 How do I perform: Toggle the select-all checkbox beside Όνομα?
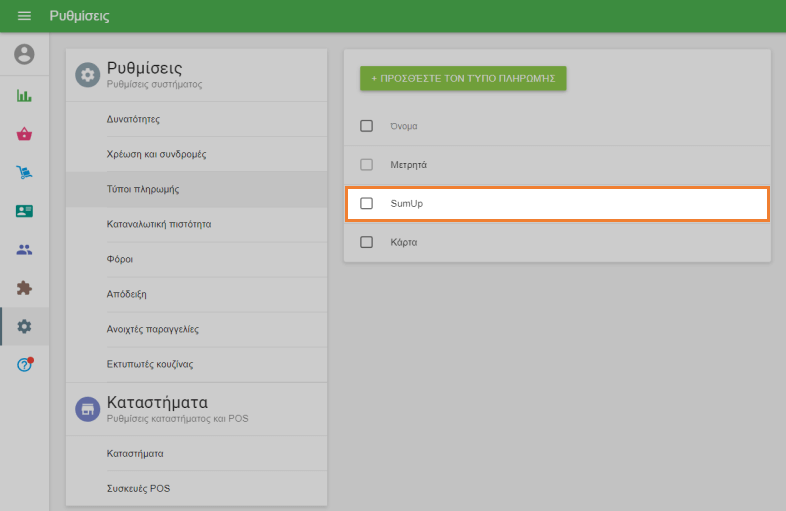click(366, 126)
